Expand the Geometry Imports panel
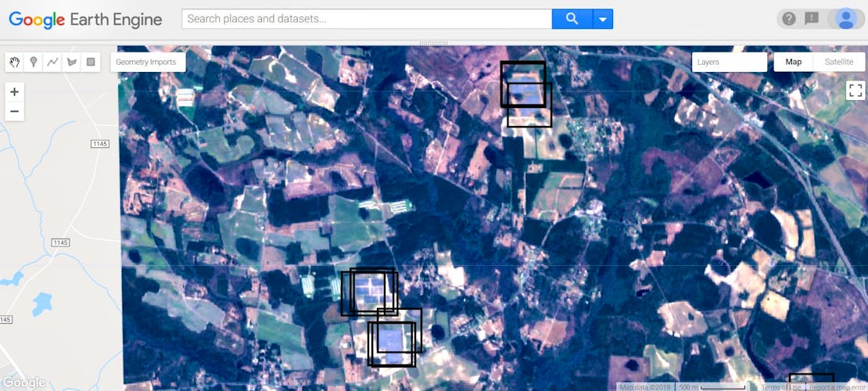 click(x=147, y=62)
